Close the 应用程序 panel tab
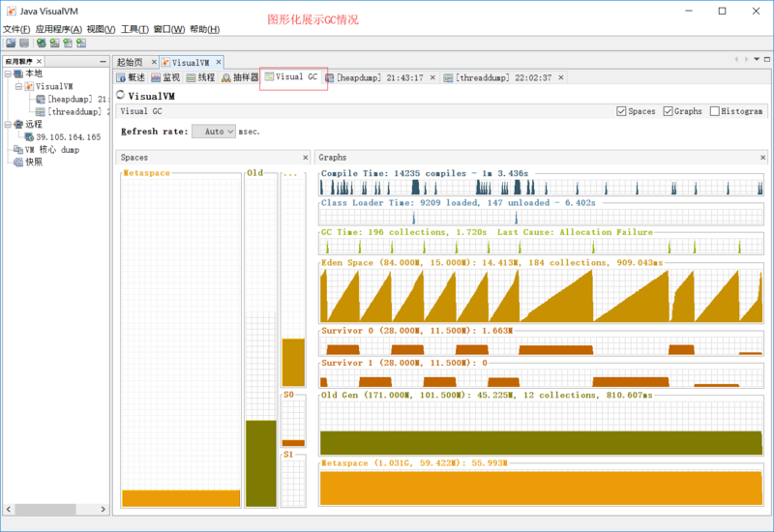This screenshot has width=774, height=532. click(39, 61)
